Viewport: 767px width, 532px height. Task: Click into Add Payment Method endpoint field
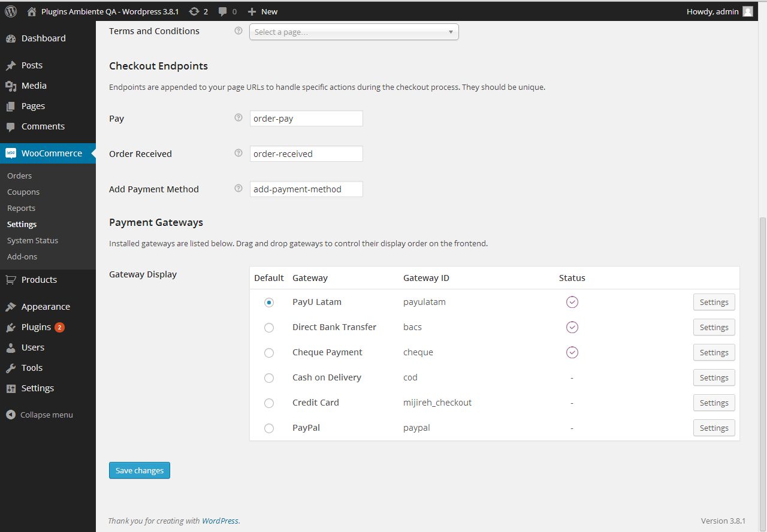[306, 189]
